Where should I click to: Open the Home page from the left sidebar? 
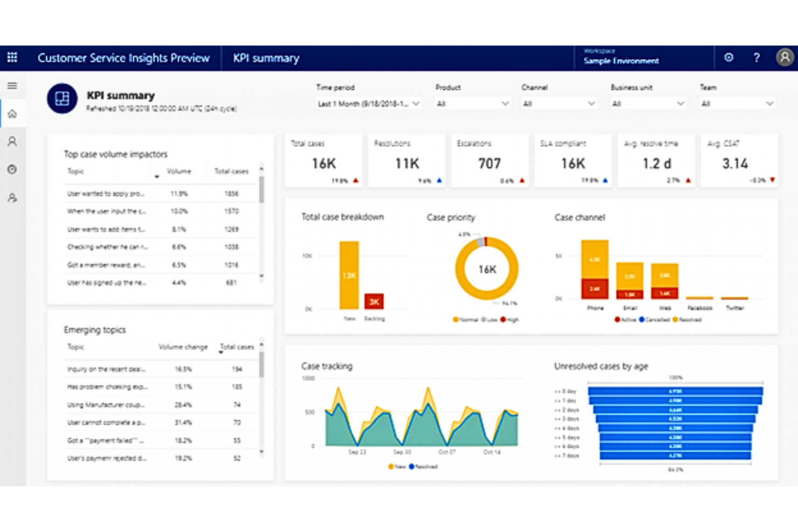(x=12, y=114)
